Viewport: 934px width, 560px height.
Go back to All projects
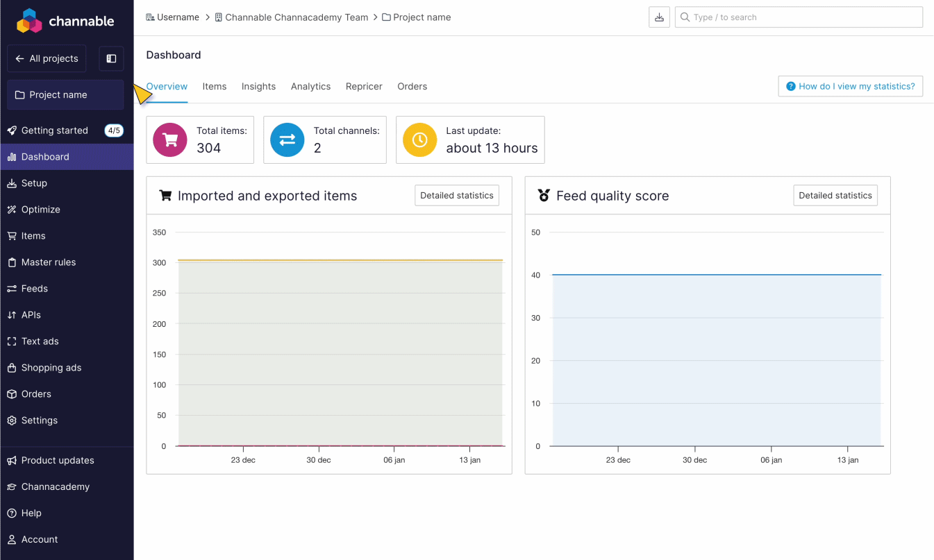click(x=47, y=58)
